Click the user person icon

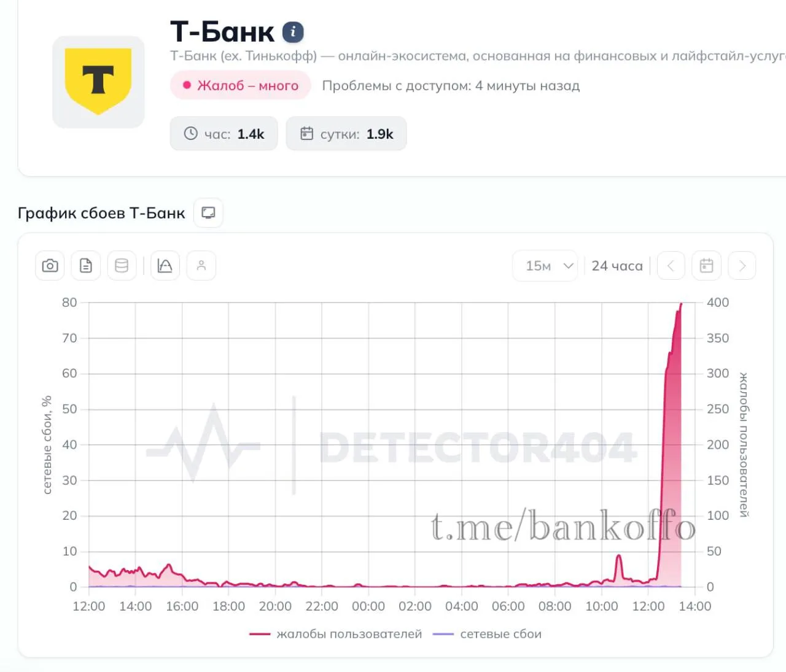click(x=201, y=266)
